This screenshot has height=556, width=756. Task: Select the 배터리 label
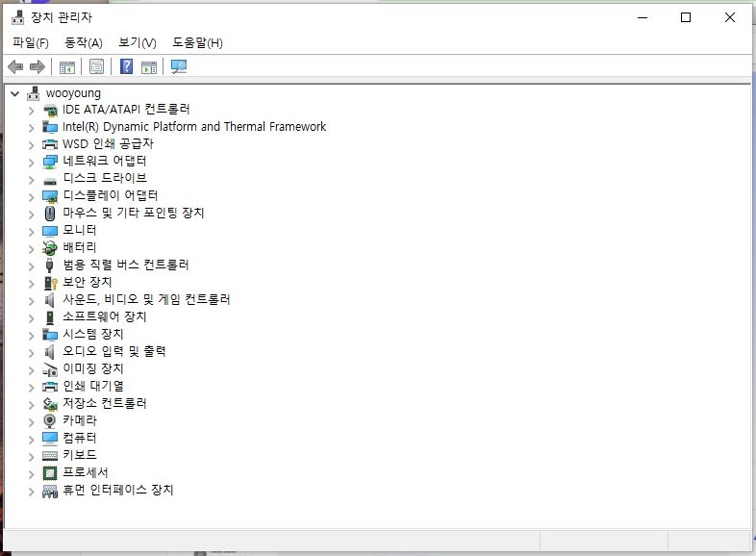coord(80,247)
